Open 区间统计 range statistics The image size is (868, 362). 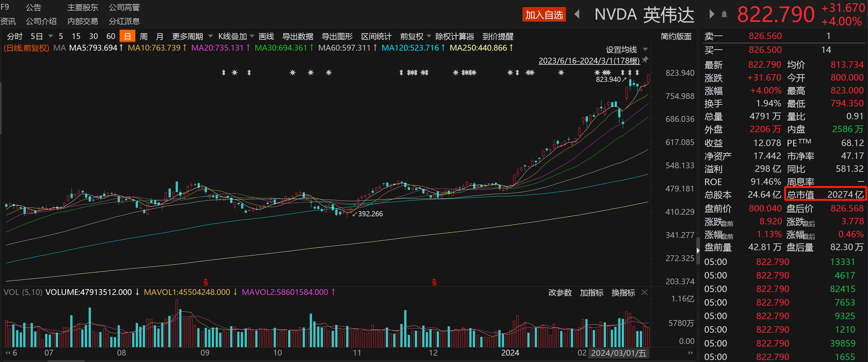(376, 36)
